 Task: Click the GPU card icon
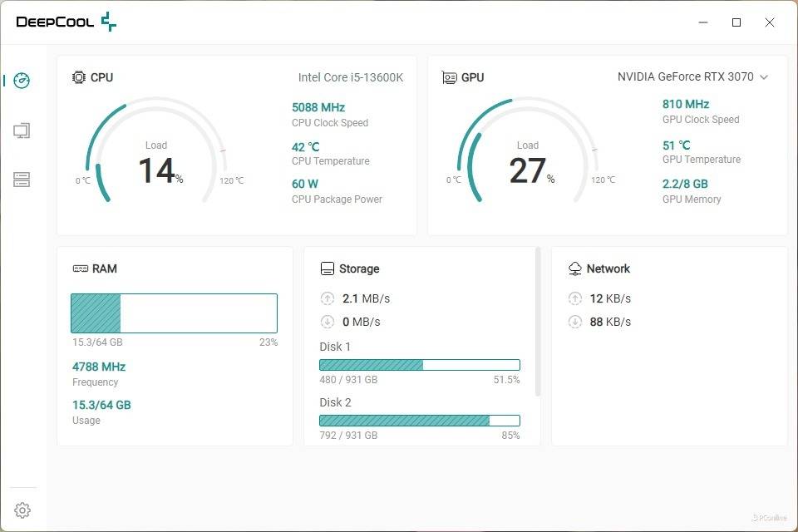(450, 78)
